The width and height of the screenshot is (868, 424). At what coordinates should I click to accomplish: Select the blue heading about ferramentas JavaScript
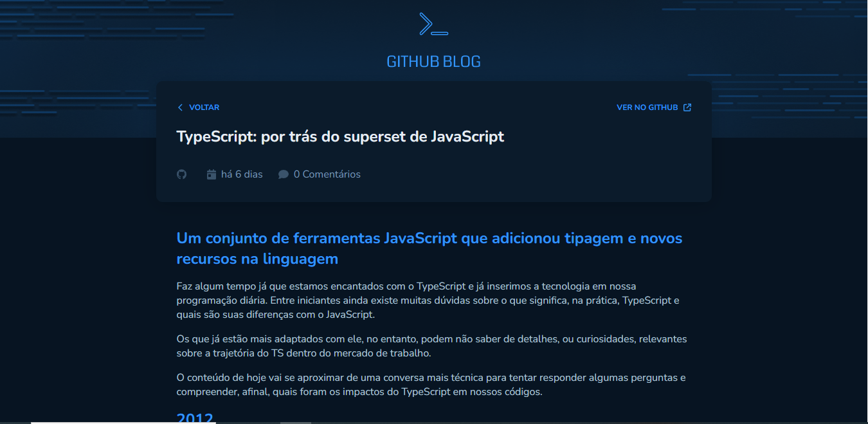429,247
